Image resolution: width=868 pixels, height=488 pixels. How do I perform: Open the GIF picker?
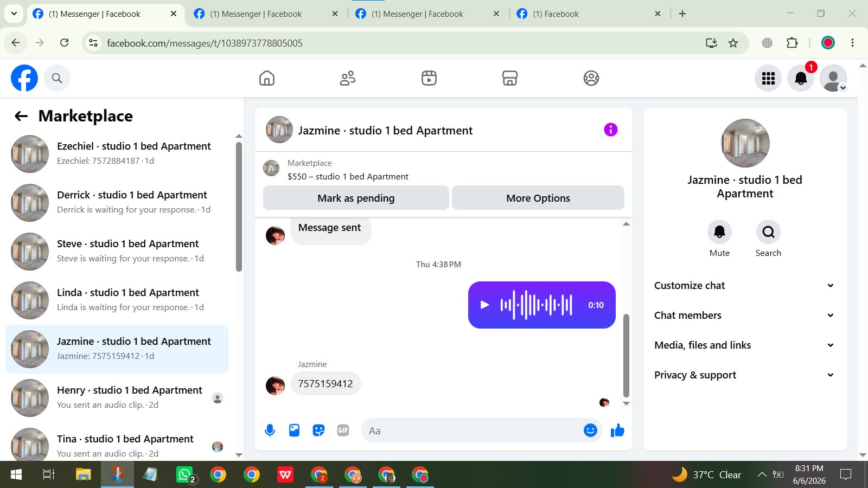pos(343,431)
